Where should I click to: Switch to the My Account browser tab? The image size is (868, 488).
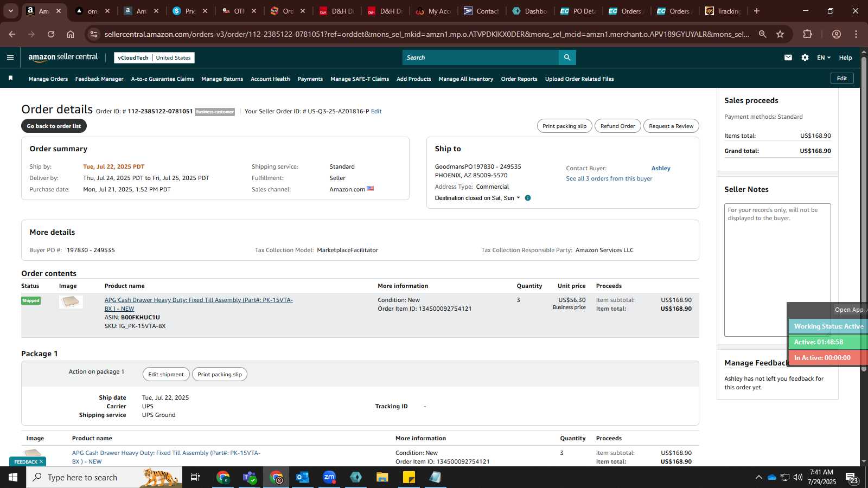click(433, 11)
